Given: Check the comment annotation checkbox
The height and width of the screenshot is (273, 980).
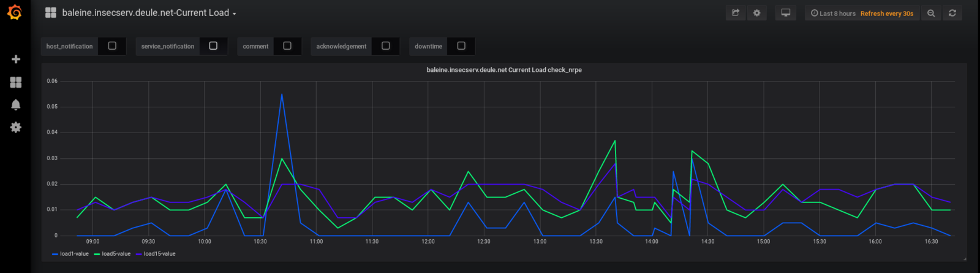Looking at the screenshot, I should (287, 46).
